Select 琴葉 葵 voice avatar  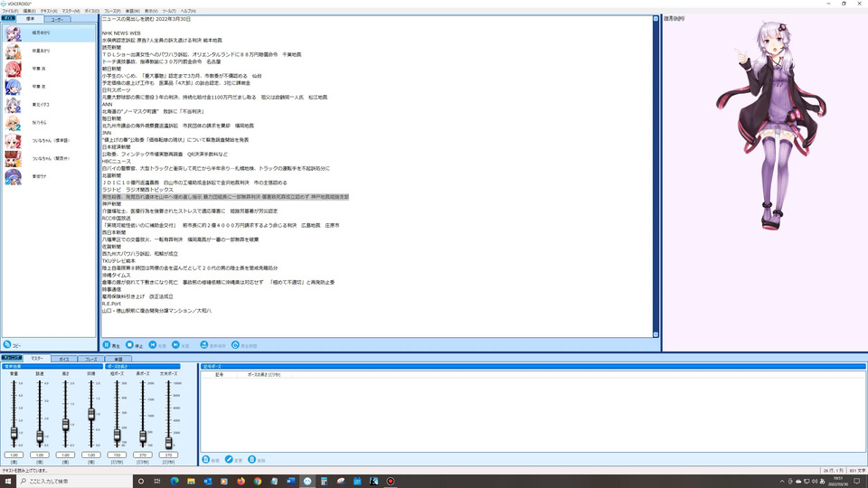[13, 87]
